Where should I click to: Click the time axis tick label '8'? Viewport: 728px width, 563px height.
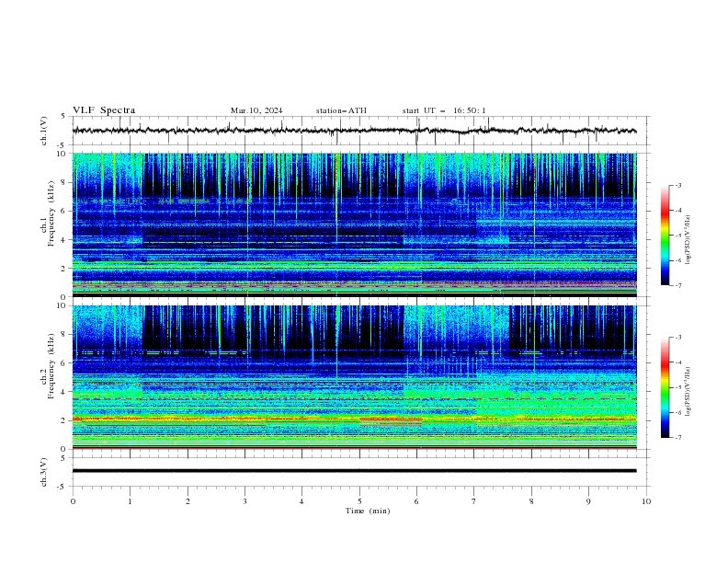[x=531, y=501]
